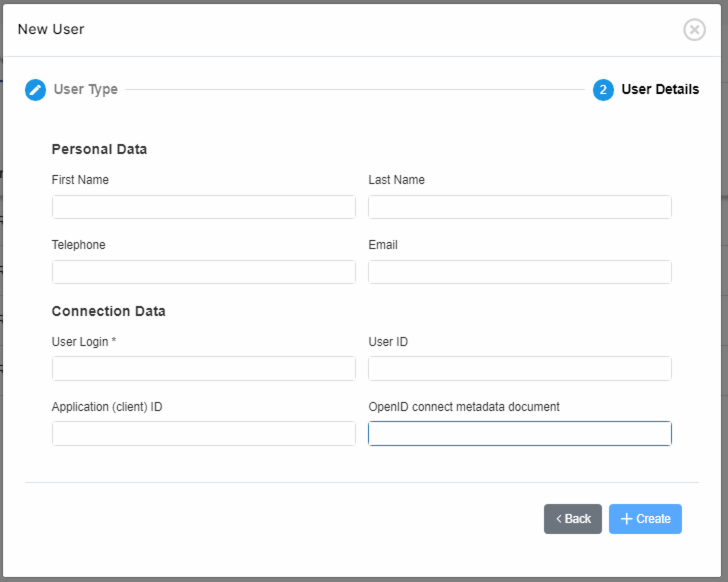Click the First Name label text
The width and height of the screenshot is (728, 582).
click(x=80, y=180)
